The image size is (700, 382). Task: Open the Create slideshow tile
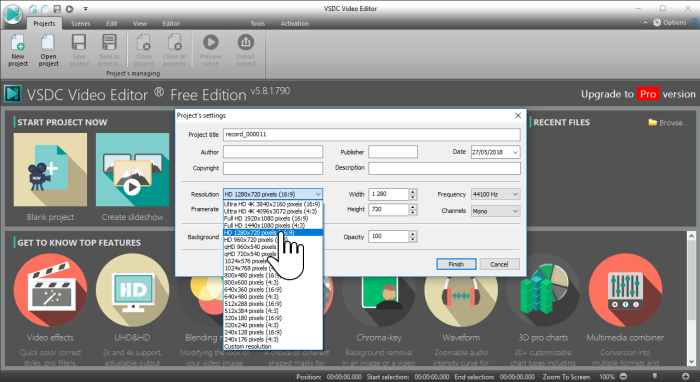(132, 170)
